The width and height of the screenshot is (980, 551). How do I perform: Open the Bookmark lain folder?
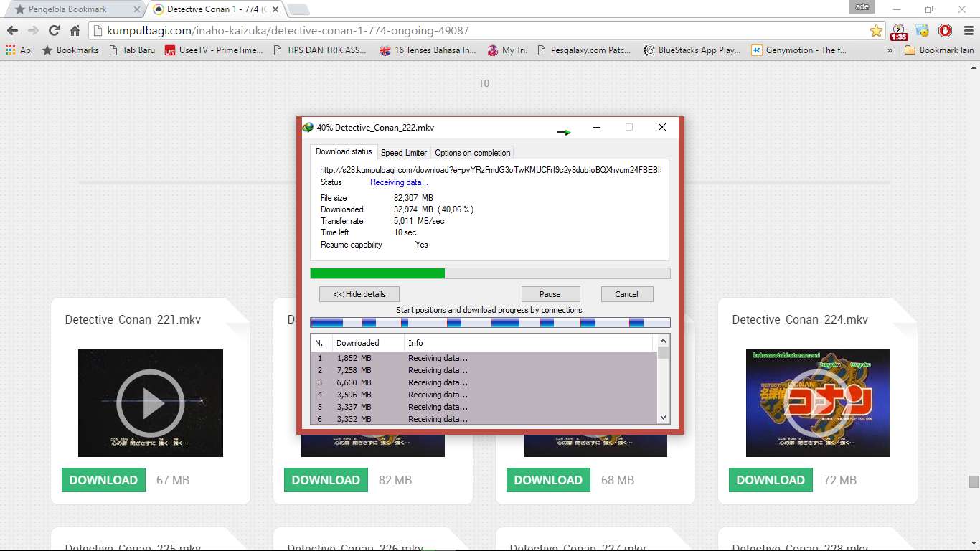coord(939,50)
